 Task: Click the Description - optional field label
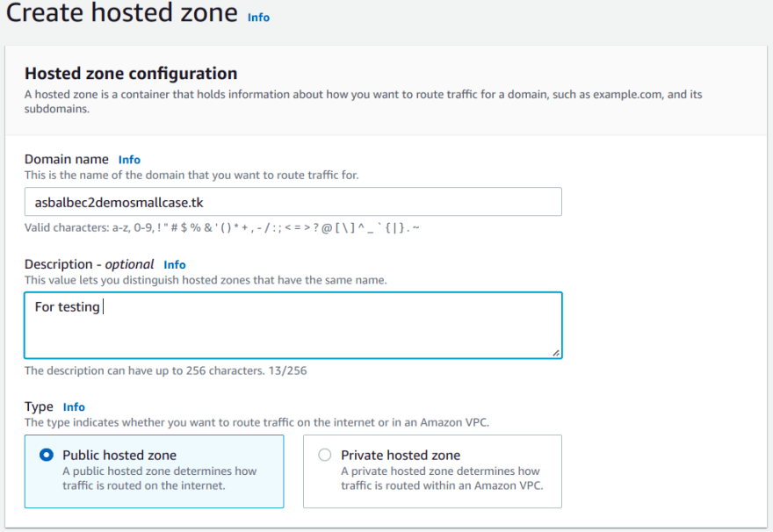[90, 264]
